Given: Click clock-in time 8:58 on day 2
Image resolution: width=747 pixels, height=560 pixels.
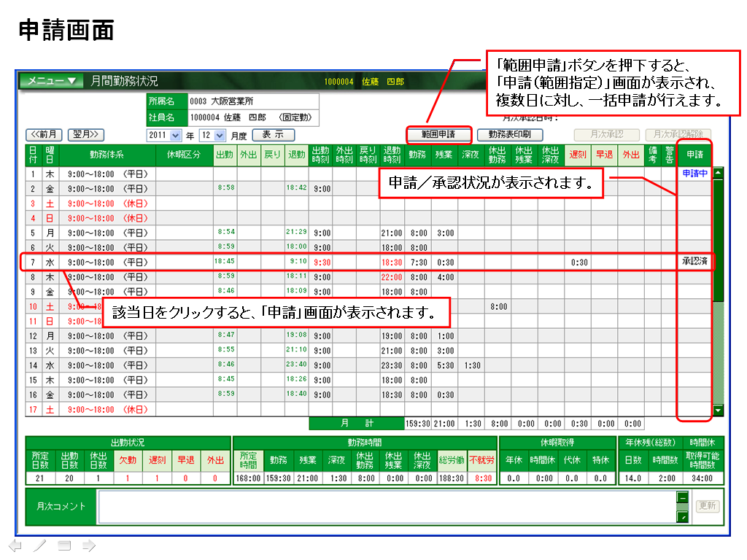Looking at the screenshot, I should tap(226, 187).
